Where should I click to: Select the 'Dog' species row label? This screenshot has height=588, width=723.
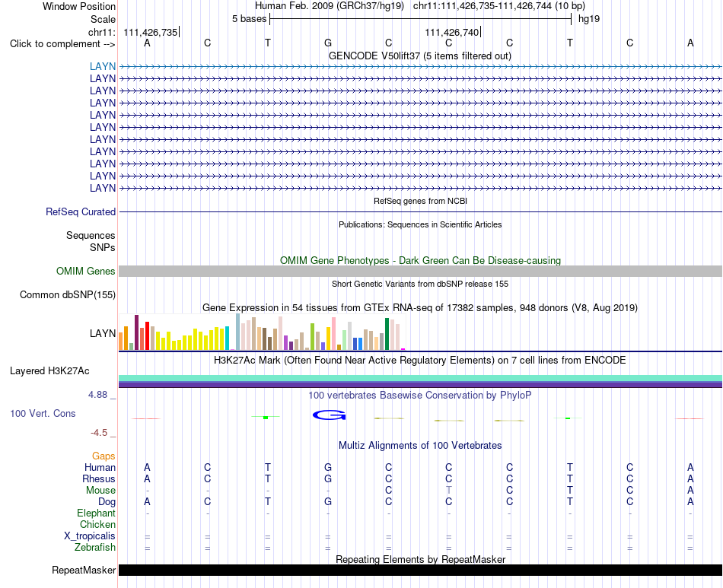click(x=107, y=502)
